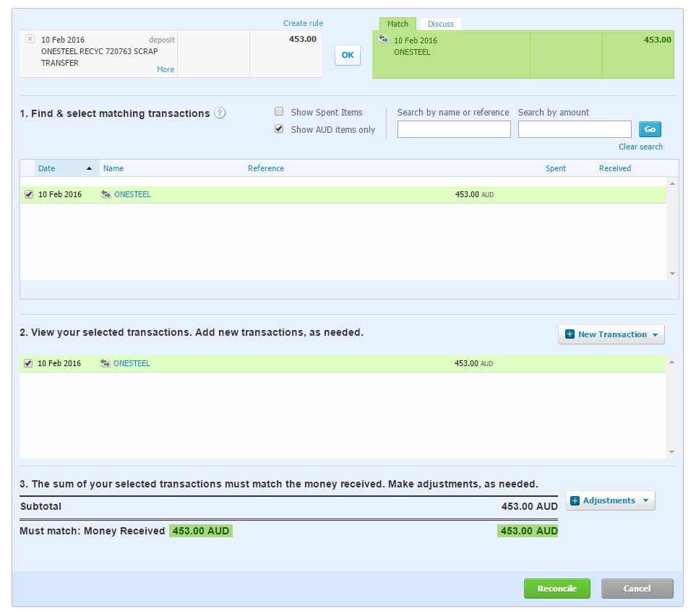Click the delete X icon on bank statement line

[x=30, y=39]
